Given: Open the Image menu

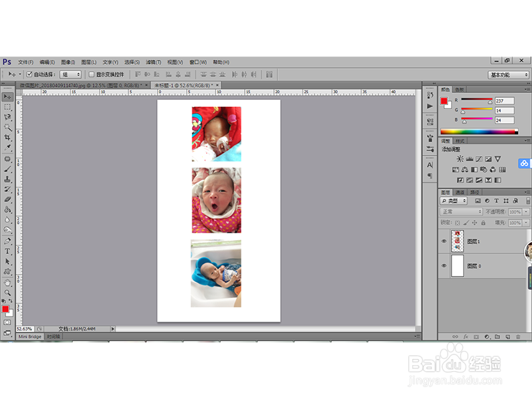Looking at the screenshot, I should (x=68, y=62).
